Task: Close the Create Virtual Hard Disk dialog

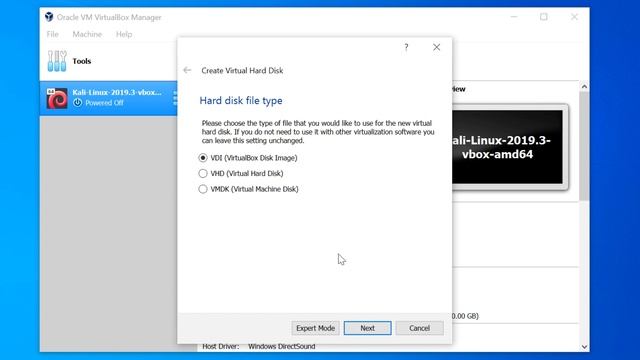Action: point(436,47)
